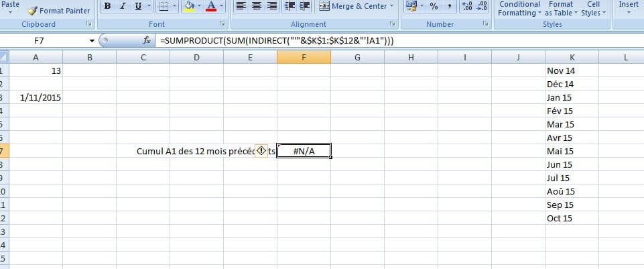Select cell 'Fév 15'
The width and height of the screenshot is (644, 269).
click(x=572, y=111)
